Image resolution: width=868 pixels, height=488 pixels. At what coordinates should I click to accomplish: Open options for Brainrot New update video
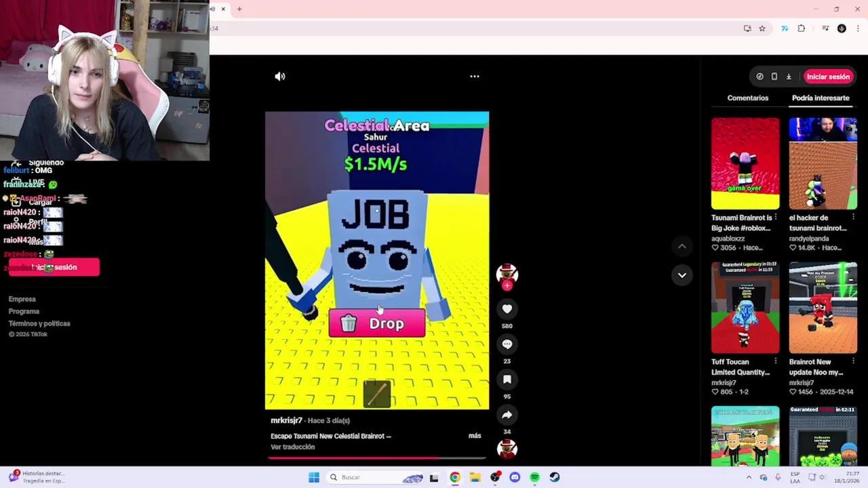(x=853, y=362)
